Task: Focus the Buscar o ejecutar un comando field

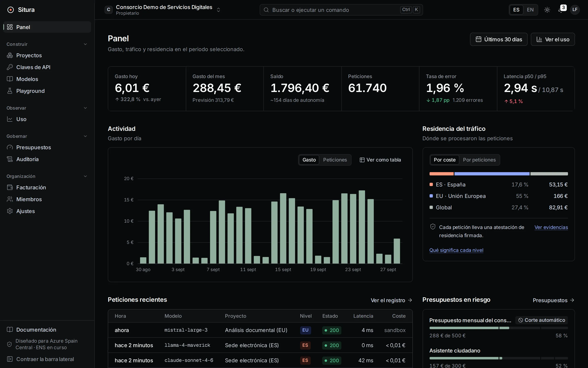Action: (x=341, y=10)
